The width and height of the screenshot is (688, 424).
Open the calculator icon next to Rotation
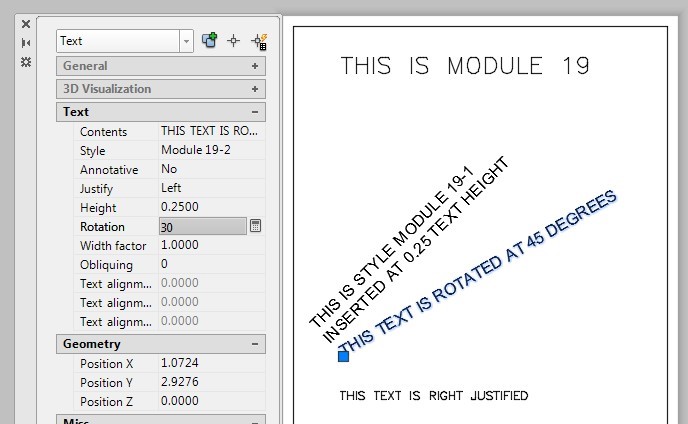click(x=255, y=227)
